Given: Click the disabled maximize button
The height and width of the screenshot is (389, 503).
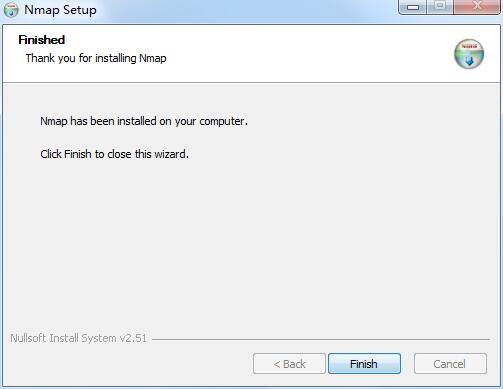Looking at the screenshot, I should coord(440,7).
